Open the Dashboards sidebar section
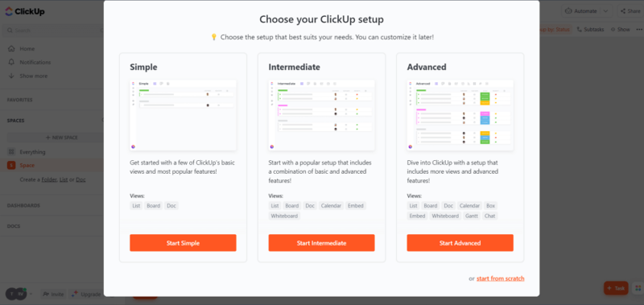644x305 pixels. [x=23, y=205]
